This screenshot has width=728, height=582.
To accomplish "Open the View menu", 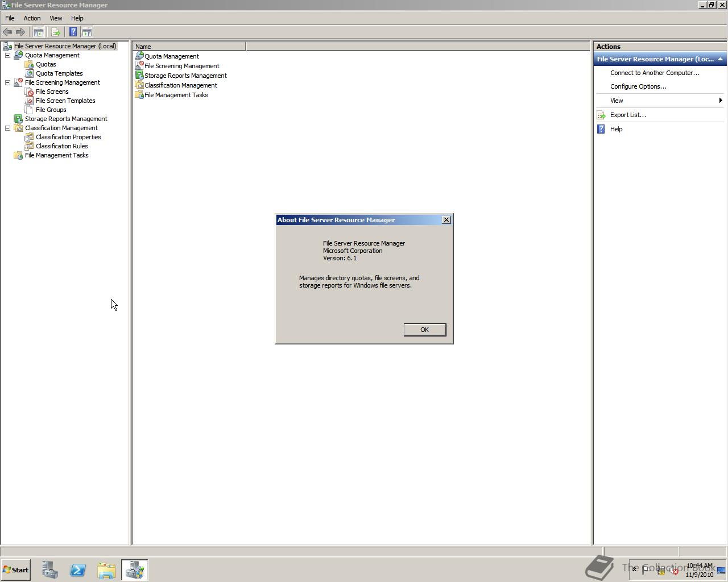I will click(56, 18).
